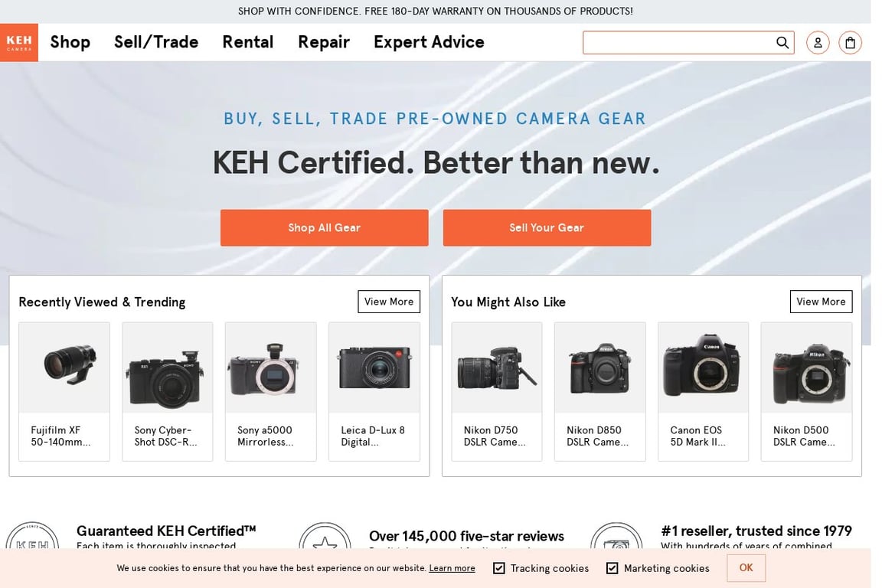Open the Shop navigation menu
Screen dimensions: 882x588
click(69, 42)
